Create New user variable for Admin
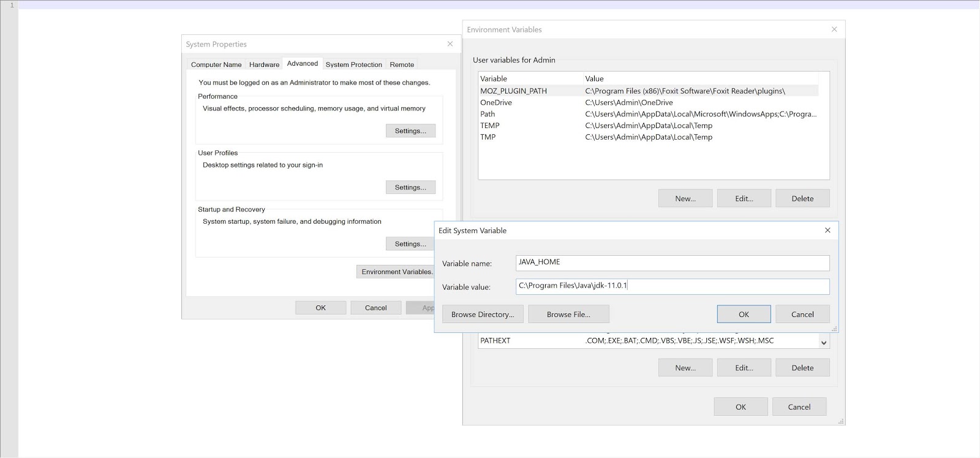The image size is (980, 458). 685,199
